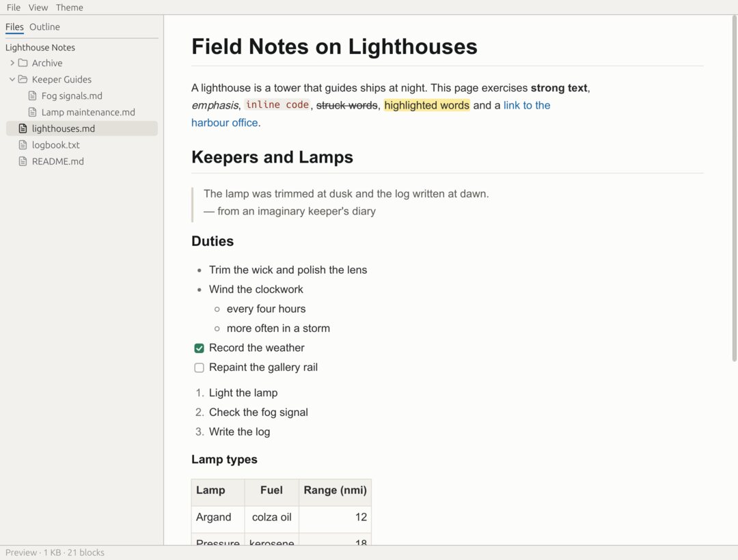Click the README.md file icon
Viewport: 738px width, 560px height.
pyautogui.click(x=23, y=162)
